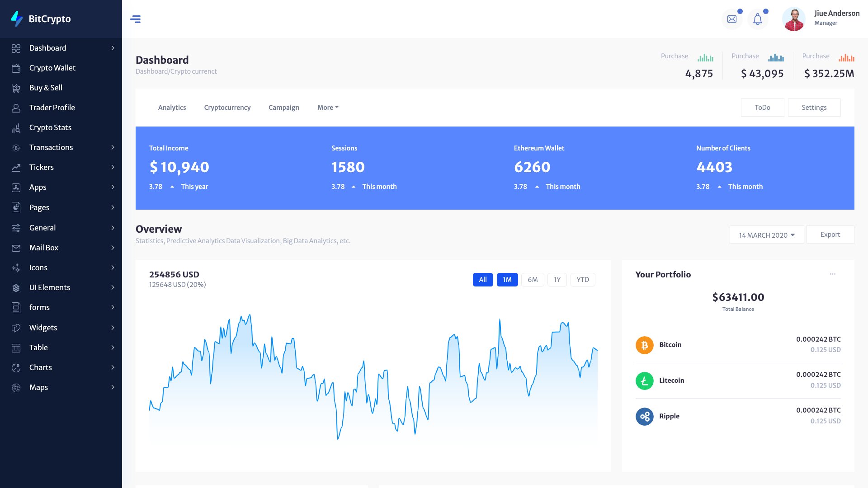
Task: Click Jiue Anderson's profile avatar
Action: point(794,19)
